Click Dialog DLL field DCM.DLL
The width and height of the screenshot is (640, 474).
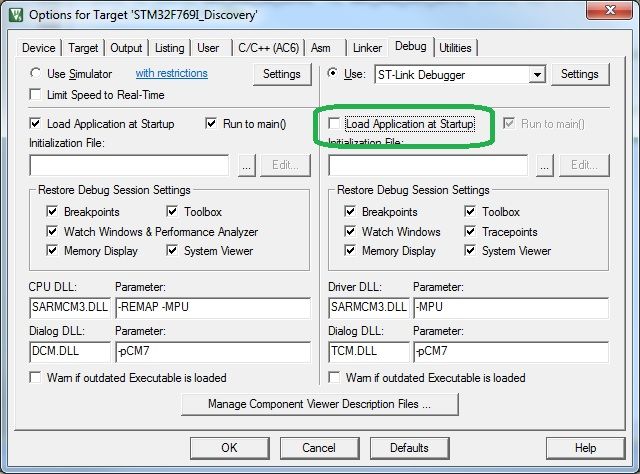tap(70, 352)
